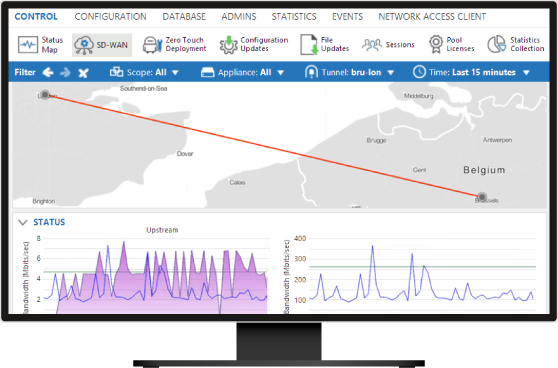Click the red bru-lon tunnel line

(x=263, y=146)
